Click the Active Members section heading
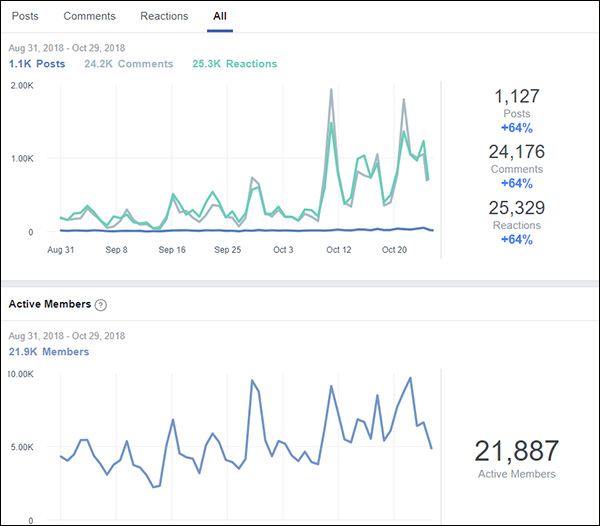Image resolution: width=600 pixels, height=526 pixels. pos(50,304)
